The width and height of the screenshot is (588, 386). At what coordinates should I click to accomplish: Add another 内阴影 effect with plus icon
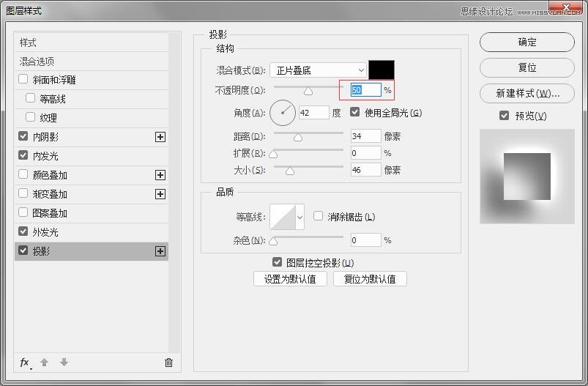(x=160, y=137)
